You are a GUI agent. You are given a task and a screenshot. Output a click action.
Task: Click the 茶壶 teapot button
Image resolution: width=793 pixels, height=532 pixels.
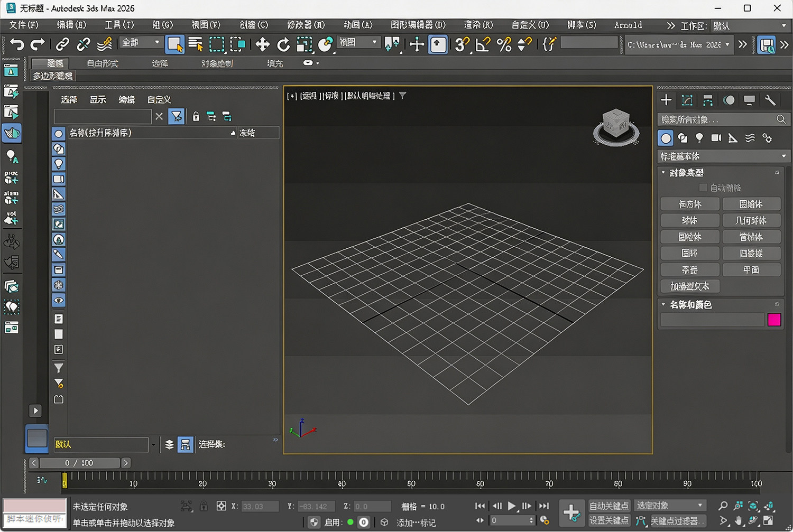(x=690, y=270)
